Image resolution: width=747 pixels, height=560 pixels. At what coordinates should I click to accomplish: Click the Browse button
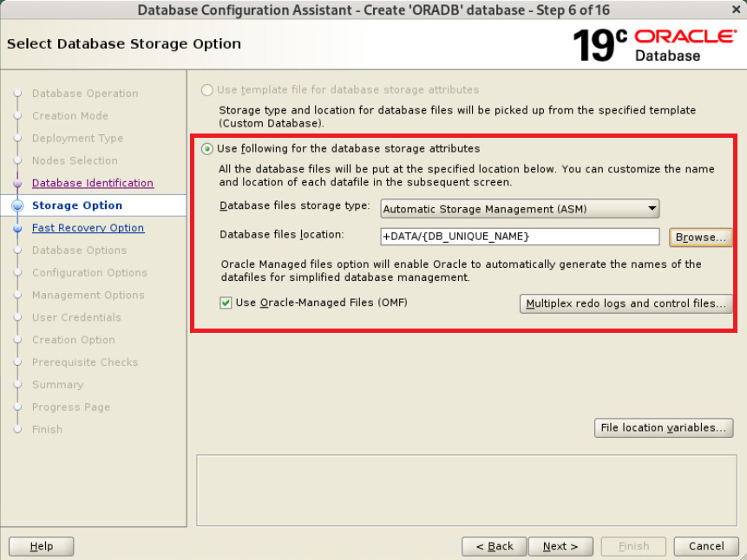click(701, 238)
